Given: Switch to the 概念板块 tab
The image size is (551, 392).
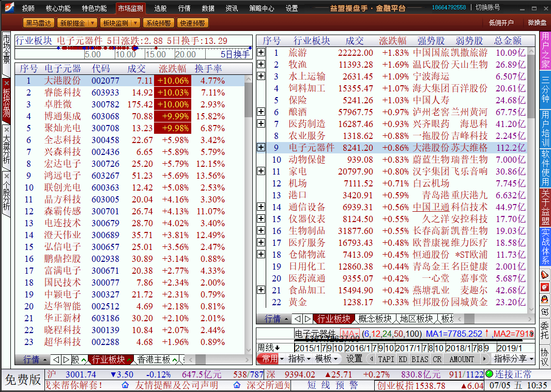Looking at the screenshot, I should pos(375,319).
